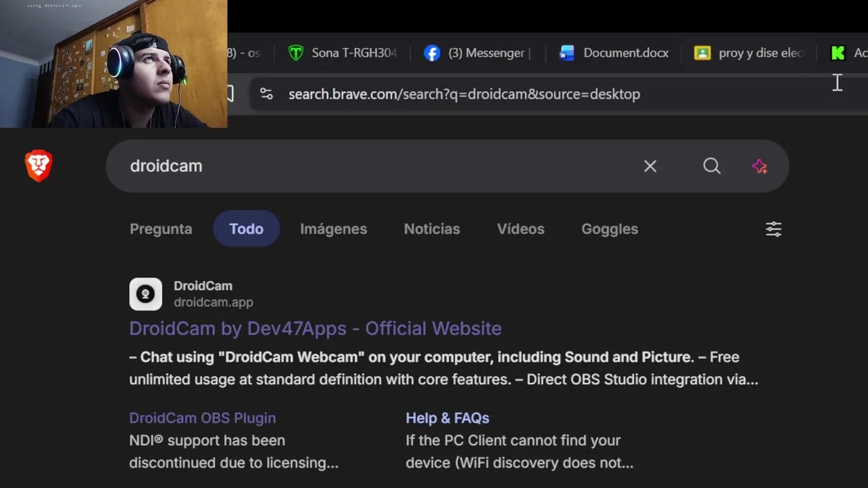
Task: Select the Noticias filter
Action: 432,229
